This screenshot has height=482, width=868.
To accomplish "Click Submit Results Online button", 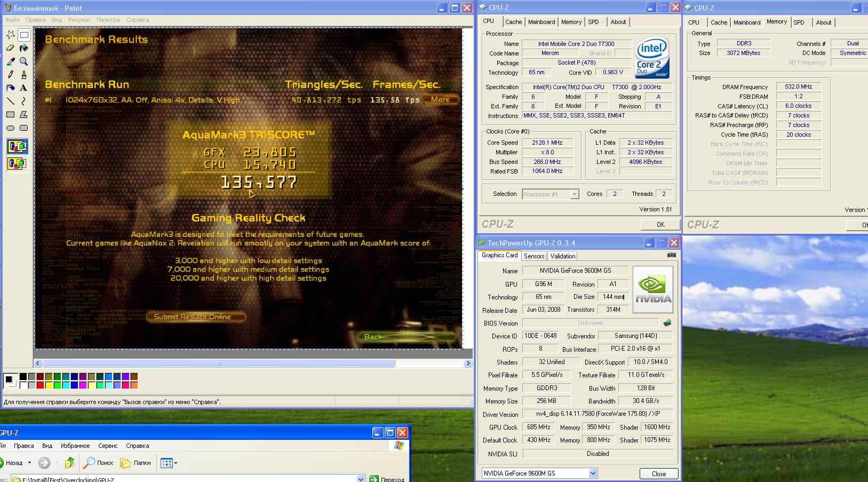I will (196, 317).
